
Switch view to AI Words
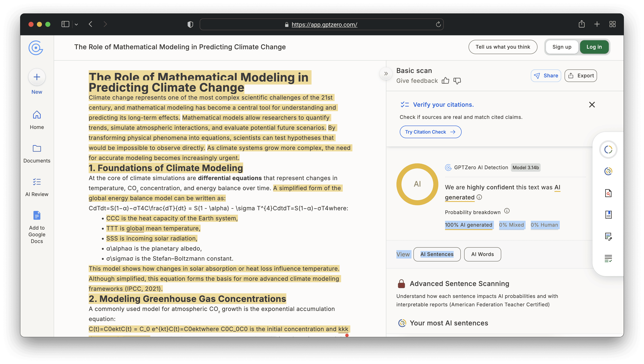point(482,254)
